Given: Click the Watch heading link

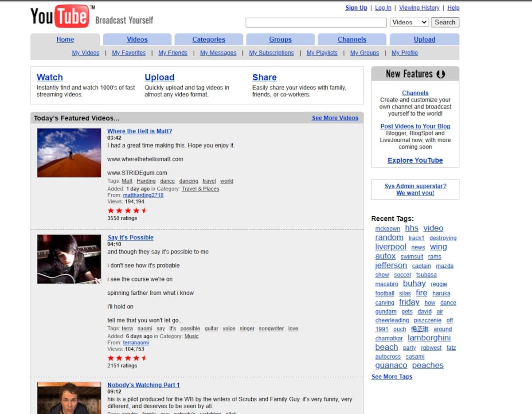Looking at the screenshot, I should tap(50, 77).
